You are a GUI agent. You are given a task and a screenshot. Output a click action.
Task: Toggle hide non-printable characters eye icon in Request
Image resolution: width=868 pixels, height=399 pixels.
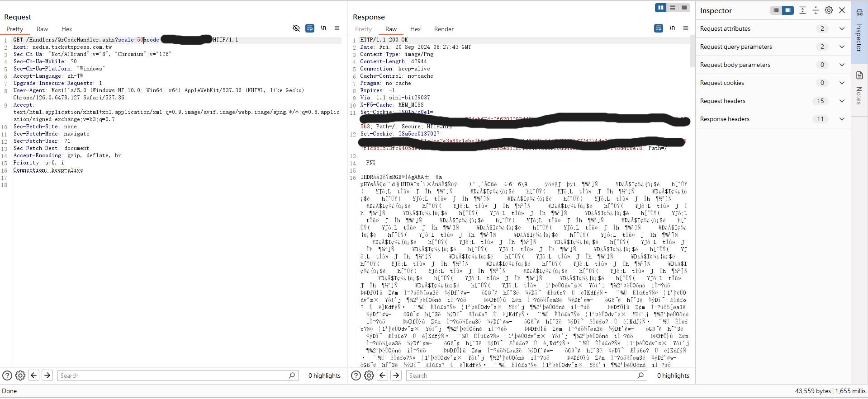tap(296, 28)
